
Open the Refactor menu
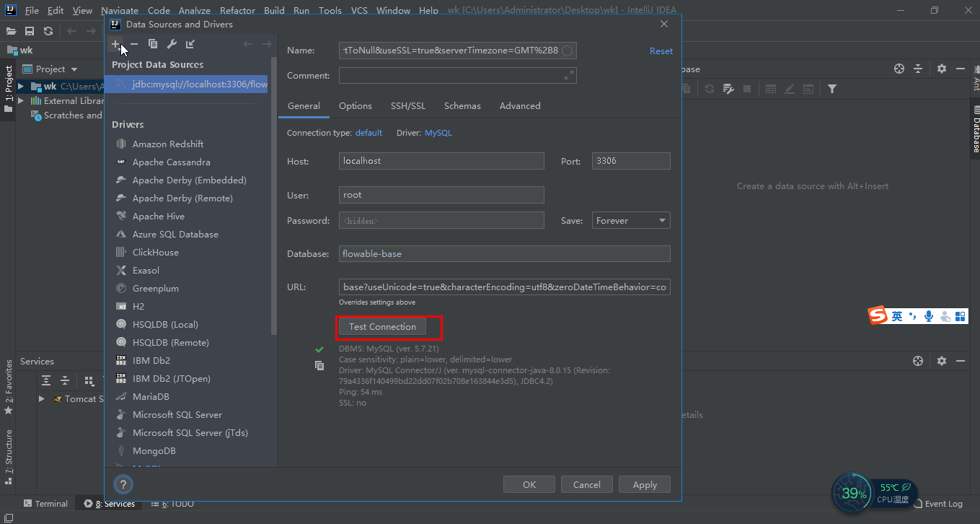point(238,11)
